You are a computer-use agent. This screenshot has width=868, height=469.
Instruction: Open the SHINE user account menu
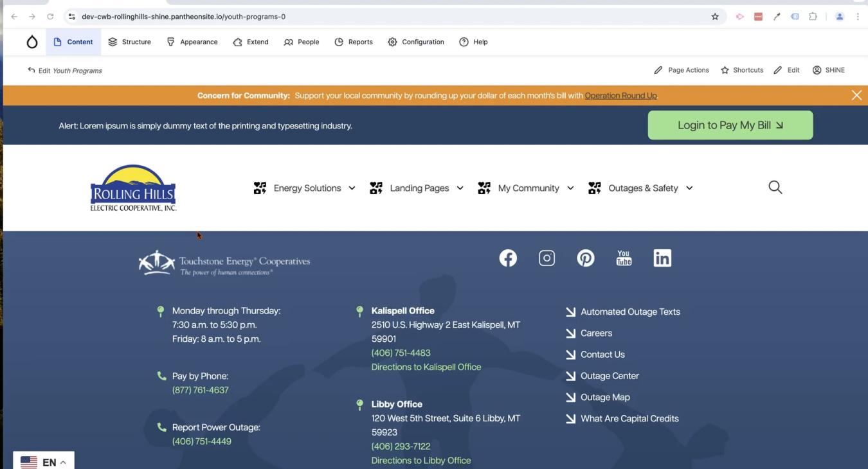pos(829,70)
